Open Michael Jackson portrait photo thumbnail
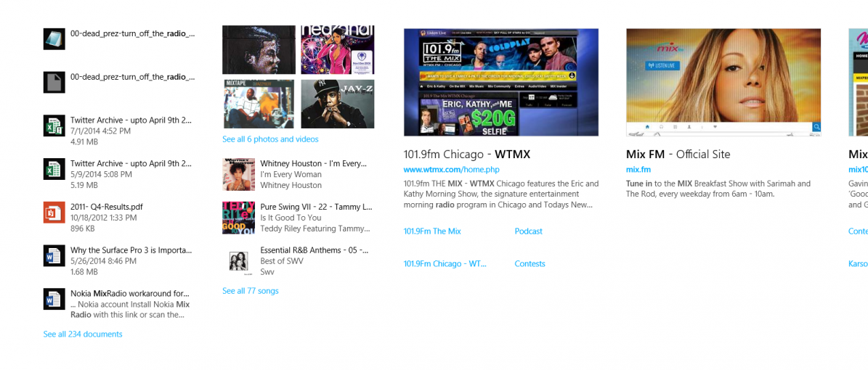868x370 pixels. (259, 50)
